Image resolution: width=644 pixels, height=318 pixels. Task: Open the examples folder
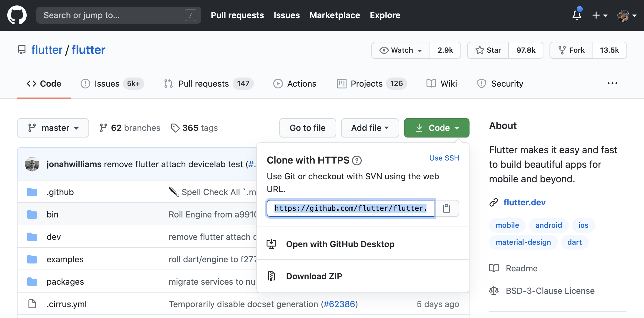click(65, 259)
